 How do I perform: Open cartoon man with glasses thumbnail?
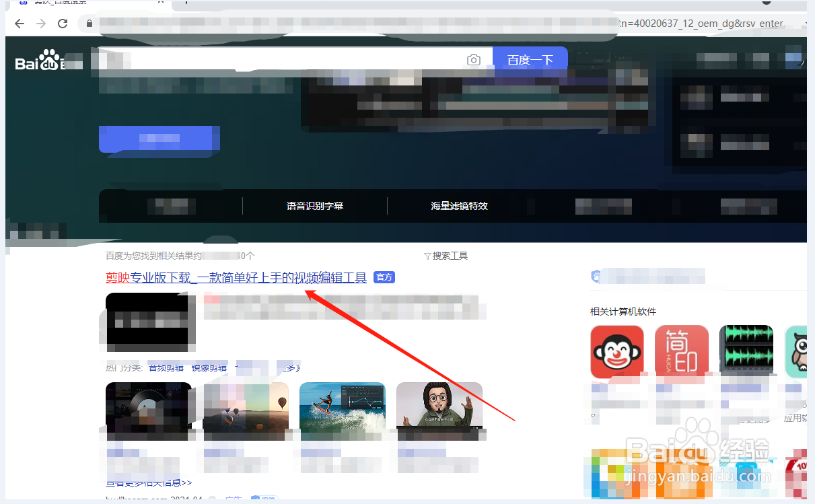[x=439, y=410]
